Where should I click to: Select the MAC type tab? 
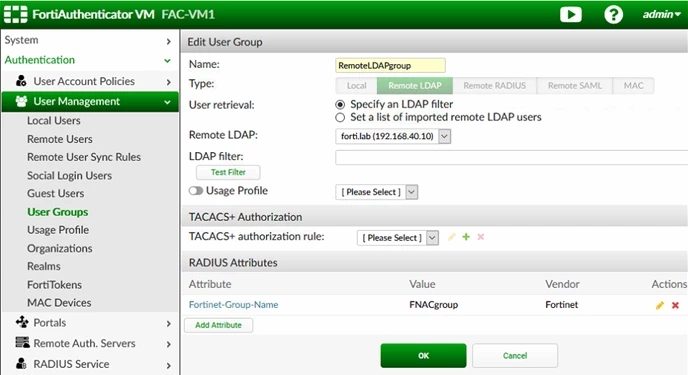pos(634,86)
